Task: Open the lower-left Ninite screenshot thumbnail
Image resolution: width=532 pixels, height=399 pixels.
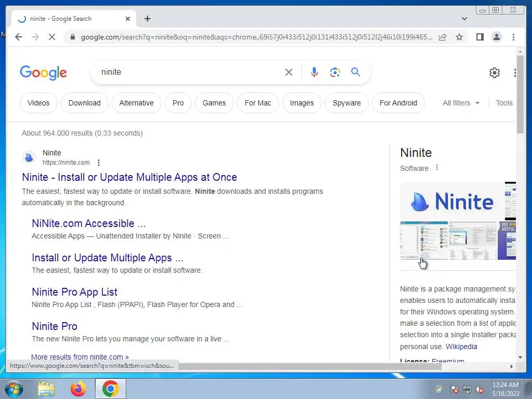Action: click(424, 241)
